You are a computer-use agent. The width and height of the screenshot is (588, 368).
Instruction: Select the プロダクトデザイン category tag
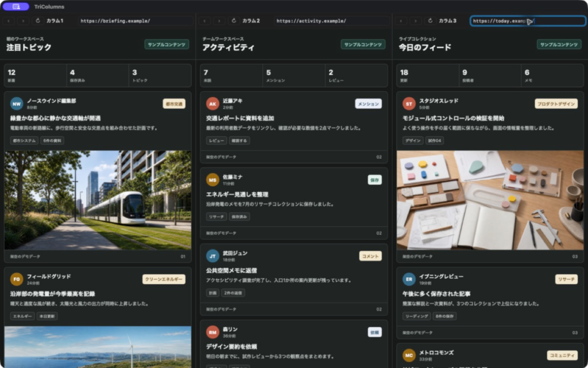556,104
